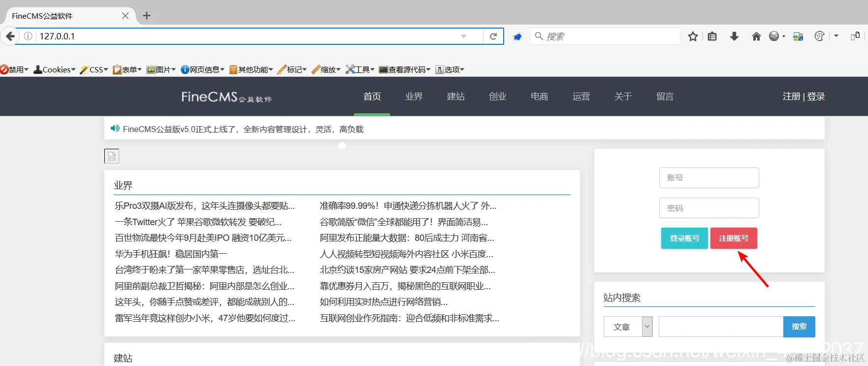Open the 创业 navigation item
Screen dimensions: 868x366
coord(498,97)
